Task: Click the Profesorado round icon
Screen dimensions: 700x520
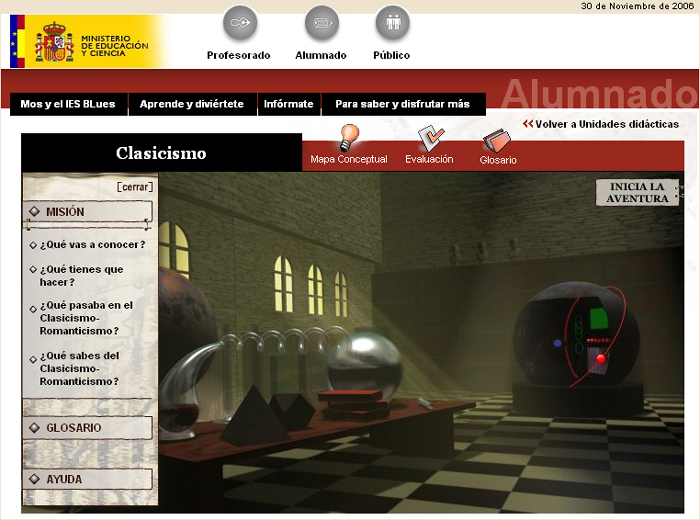Action: (x=239, y=23)
